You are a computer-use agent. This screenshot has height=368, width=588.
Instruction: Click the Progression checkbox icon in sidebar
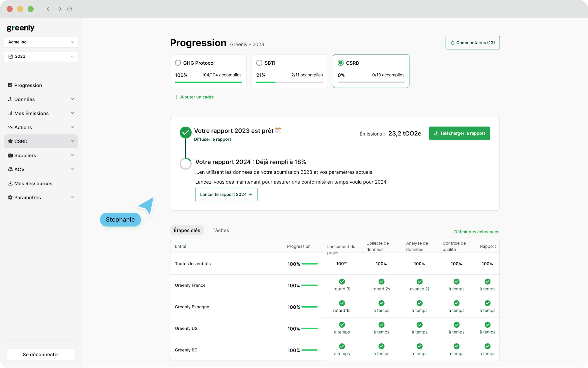pos(10,85)
